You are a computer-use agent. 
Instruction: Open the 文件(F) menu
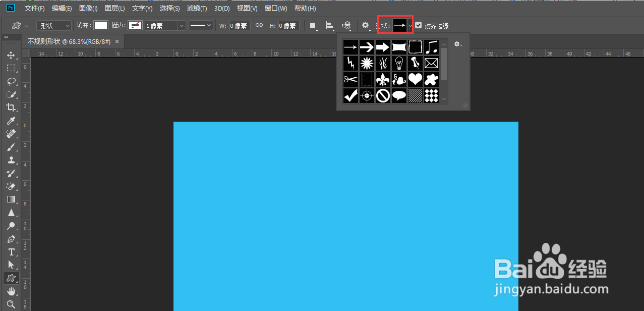35,8
